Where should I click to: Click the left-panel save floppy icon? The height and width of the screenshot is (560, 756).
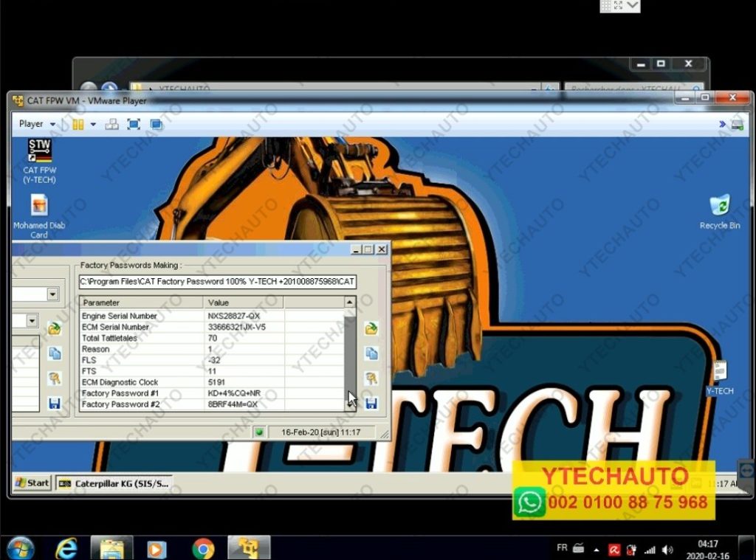[x=55, y=403]
